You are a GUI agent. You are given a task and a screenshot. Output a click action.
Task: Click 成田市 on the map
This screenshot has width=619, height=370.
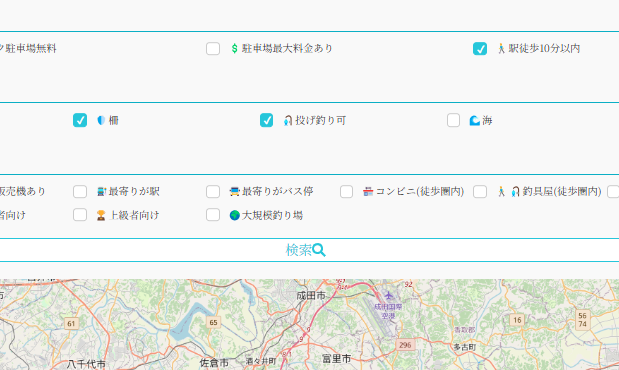[311, 295]
